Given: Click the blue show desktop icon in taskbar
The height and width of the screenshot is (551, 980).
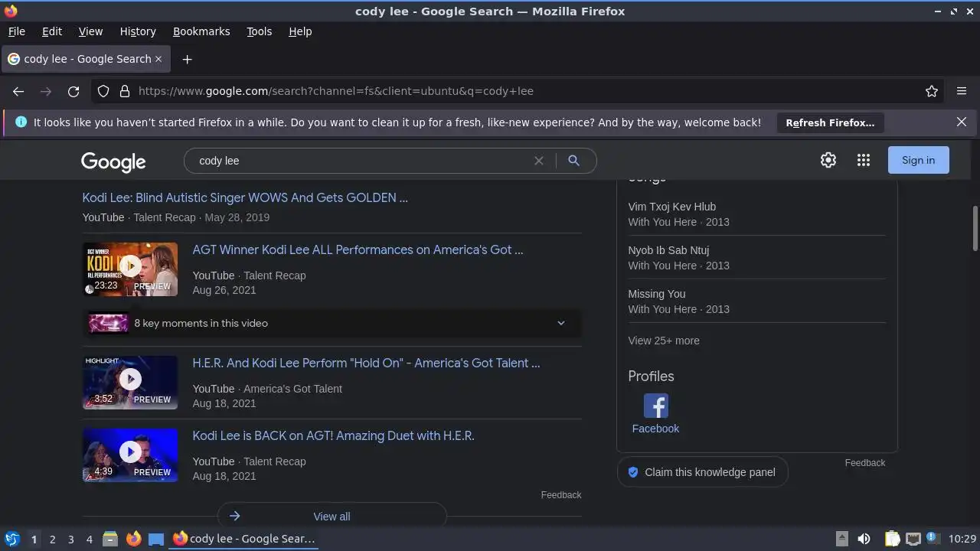Looking at the screenshot, I should pos(156,539).
